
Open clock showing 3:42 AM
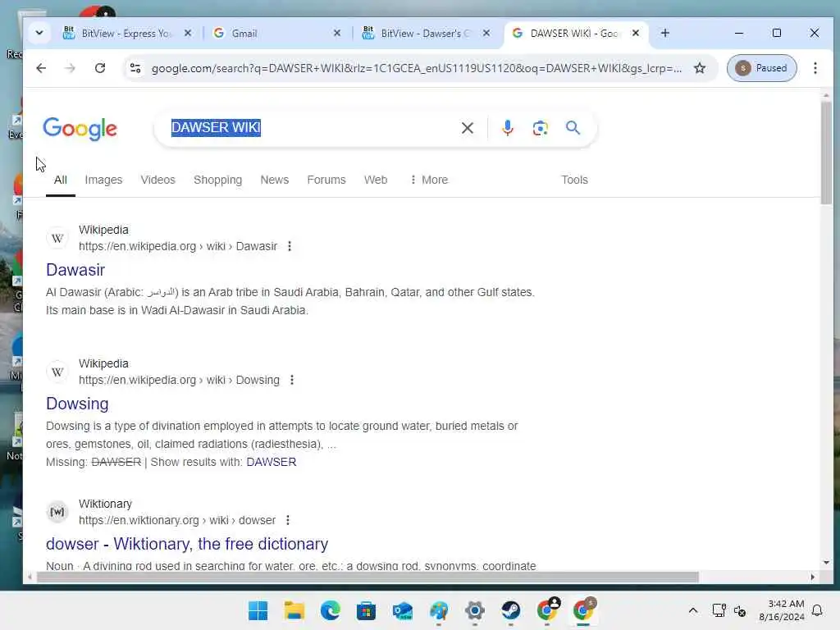[782, 610]
